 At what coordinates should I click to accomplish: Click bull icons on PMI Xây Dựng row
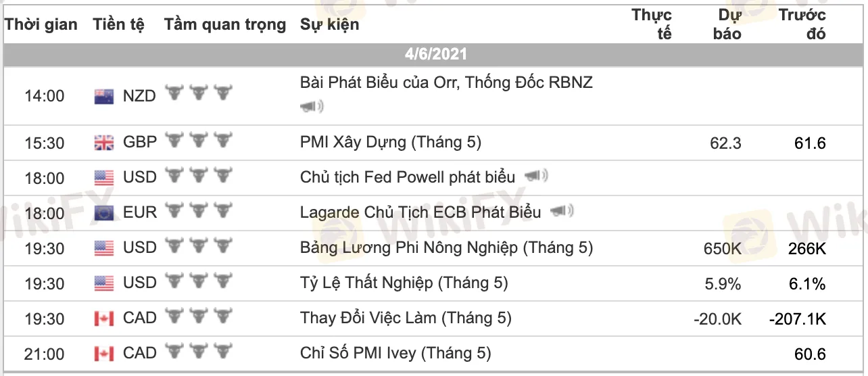(x=199, y=141)
